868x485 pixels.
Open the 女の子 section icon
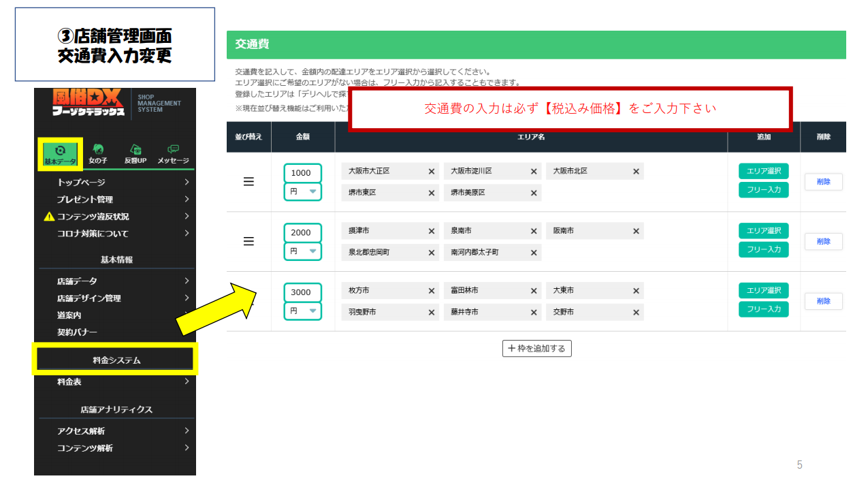coord(98,149)
